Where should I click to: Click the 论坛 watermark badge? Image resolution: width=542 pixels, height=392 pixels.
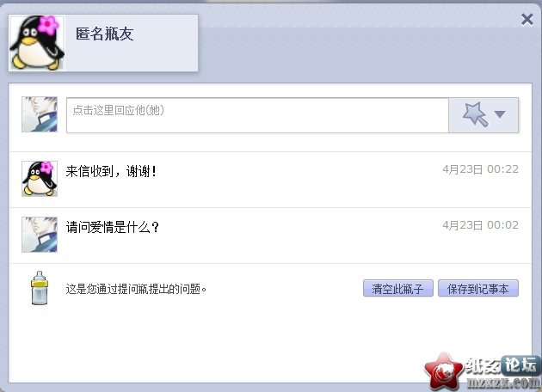point(520,365)
